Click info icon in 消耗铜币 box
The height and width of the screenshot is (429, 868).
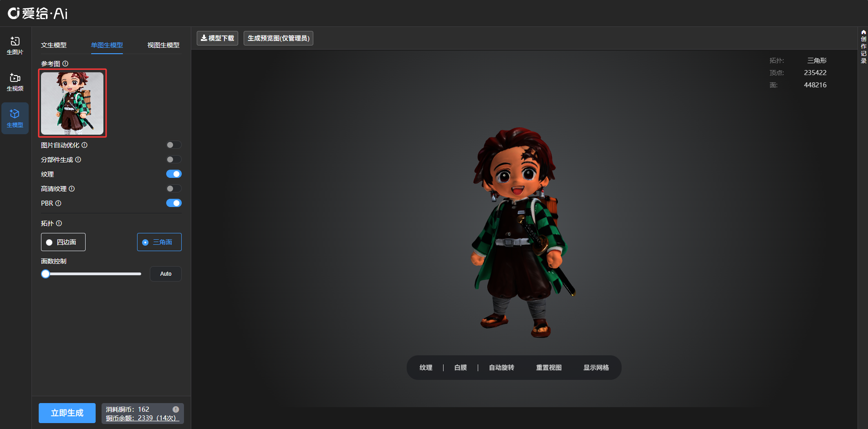176,409
